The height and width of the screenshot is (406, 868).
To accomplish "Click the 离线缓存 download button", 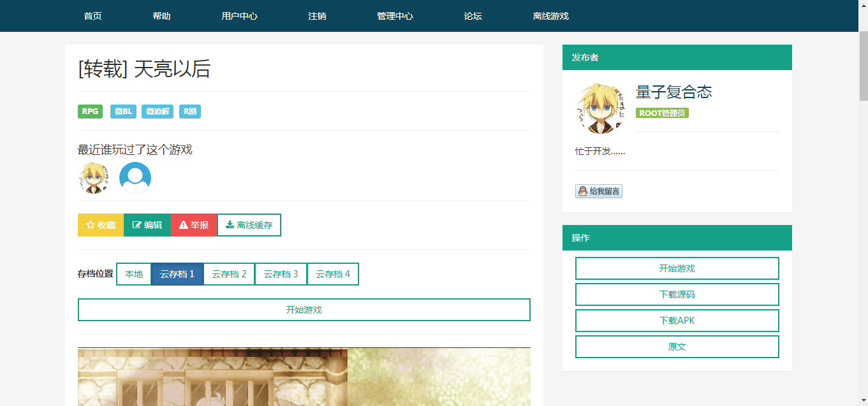I will tap(249, 225).
